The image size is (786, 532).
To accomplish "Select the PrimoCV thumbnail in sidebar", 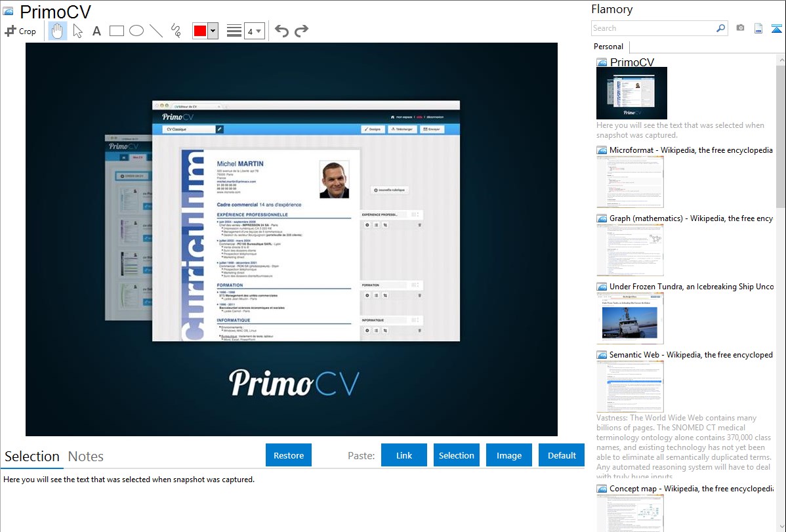I will click(632, 93).
